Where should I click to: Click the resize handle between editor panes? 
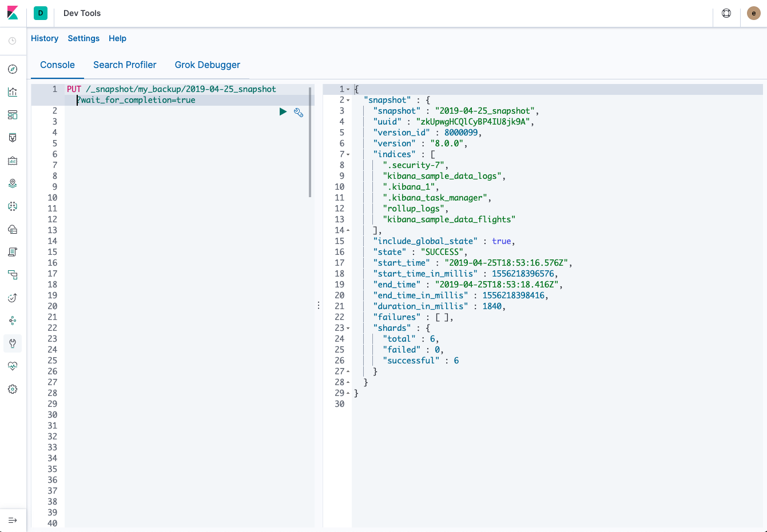point(319,306)
